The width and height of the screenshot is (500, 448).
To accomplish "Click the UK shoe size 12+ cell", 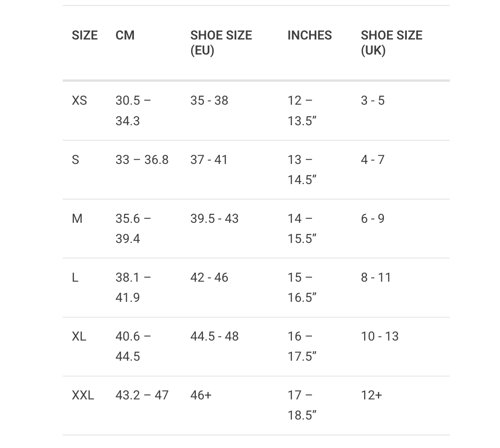I will (371, 395).
